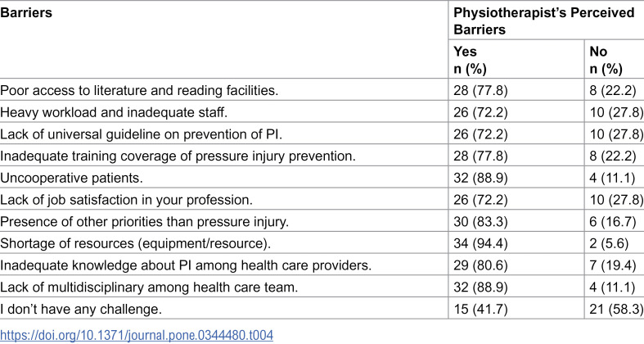Click the 2 (5.6) No value cell
The image size is (644, 344).
click(x=609, y=243)
